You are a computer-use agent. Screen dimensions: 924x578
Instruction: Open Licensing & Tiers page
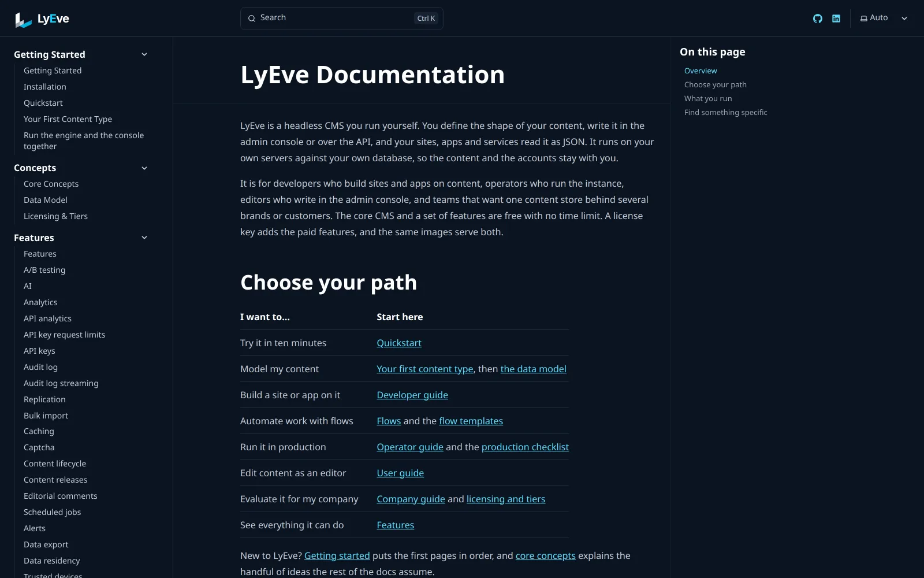[56, 216]
